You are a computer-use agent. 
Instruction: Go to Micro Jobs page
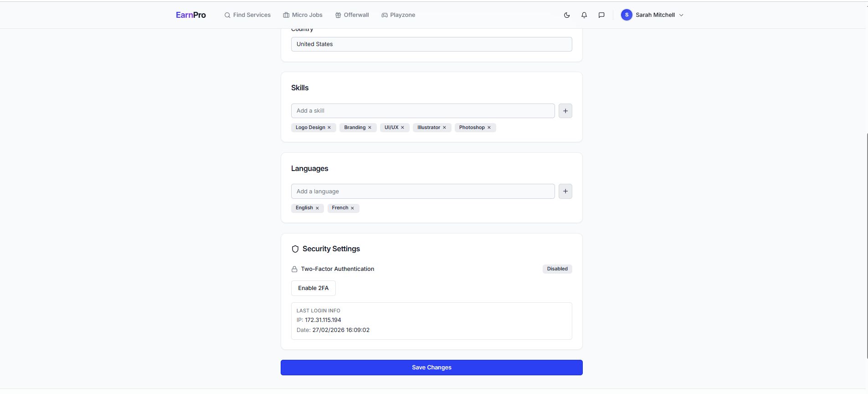(303, 15)
